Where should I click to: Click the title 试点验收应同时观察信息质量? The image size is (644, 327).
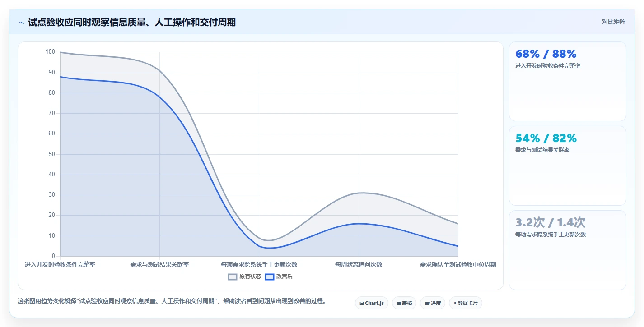132,22
